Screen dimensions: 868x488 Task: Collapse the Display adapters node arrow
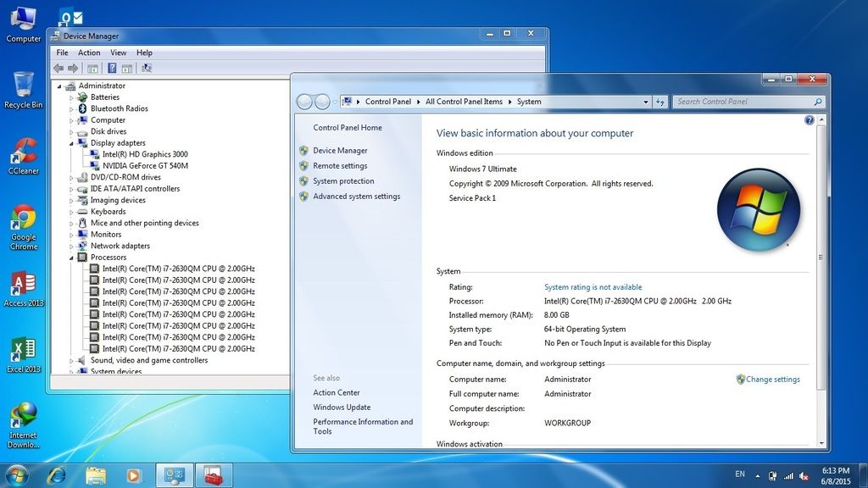[x=71, y=143]
